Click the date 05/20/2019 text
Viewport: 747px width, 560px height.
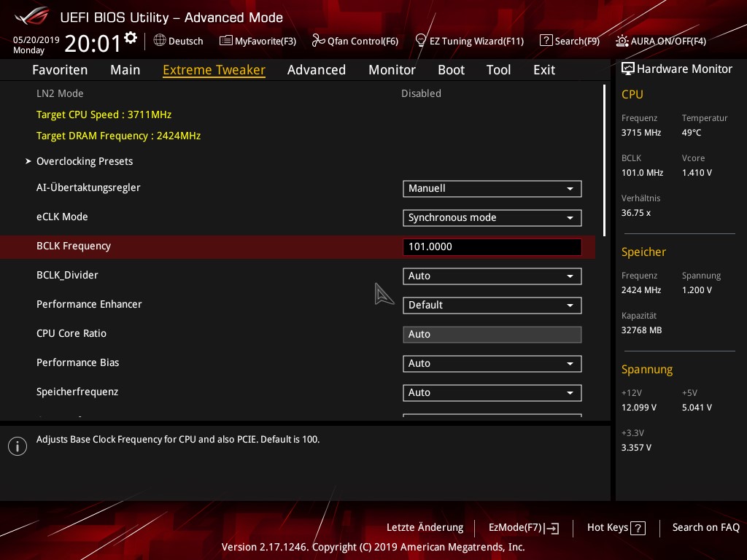coord(36,40)
